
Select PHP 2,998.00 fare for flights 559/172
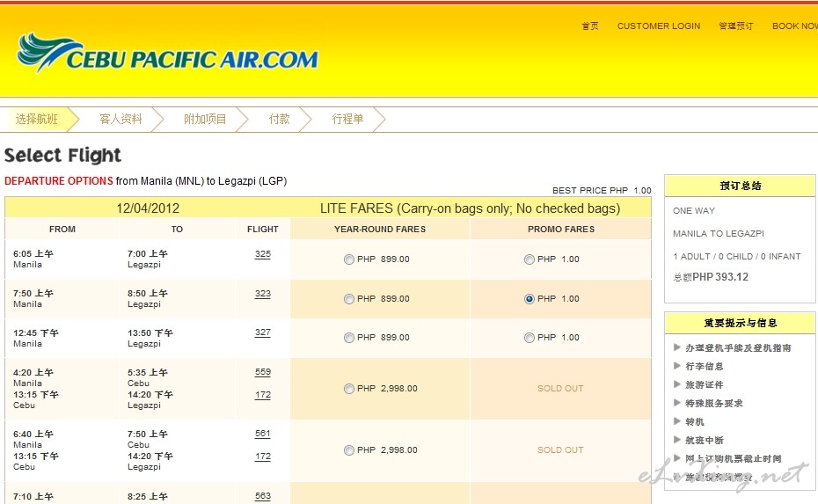pos(349,389)
